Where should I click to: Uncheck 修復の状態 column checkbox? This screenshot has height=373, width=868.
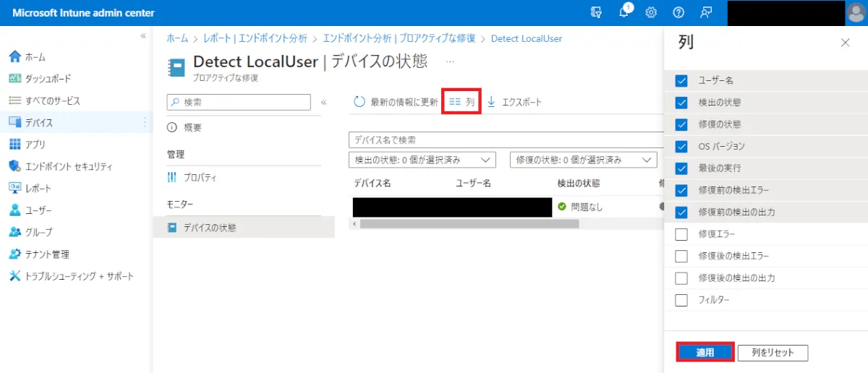681,124
